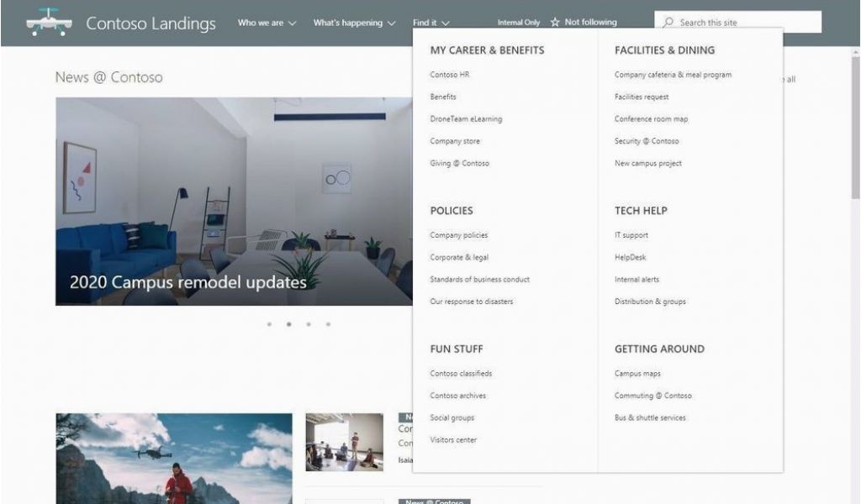Open Visitors center link

(x=453, y=440)
